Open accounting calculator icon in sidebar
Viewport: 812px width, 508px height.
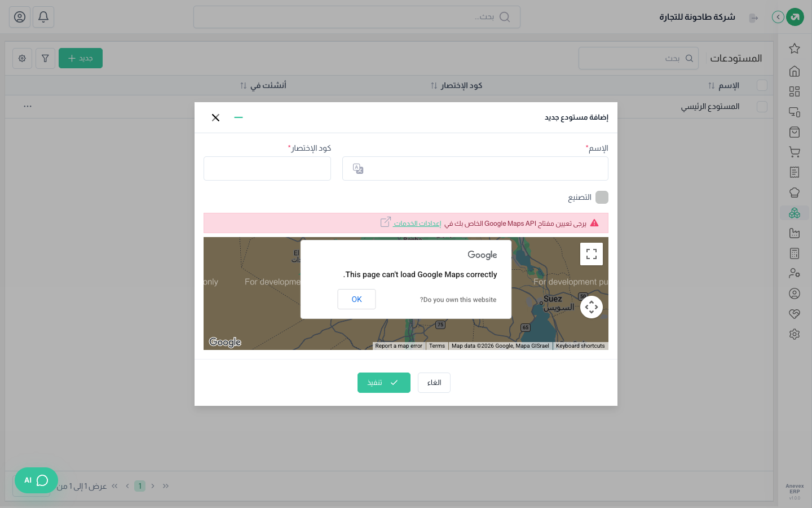[x=795, y=253]
